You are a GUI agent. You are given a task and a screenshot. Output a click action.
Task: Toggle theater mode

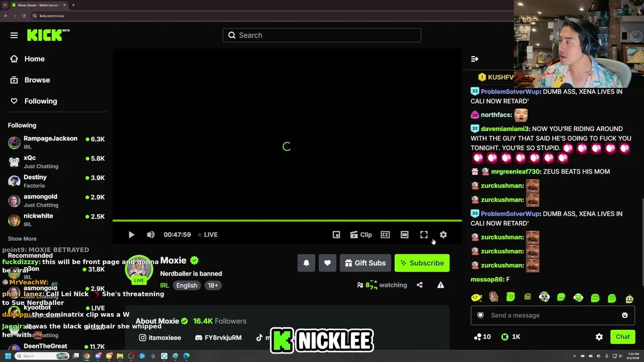(x=405, y=235)
